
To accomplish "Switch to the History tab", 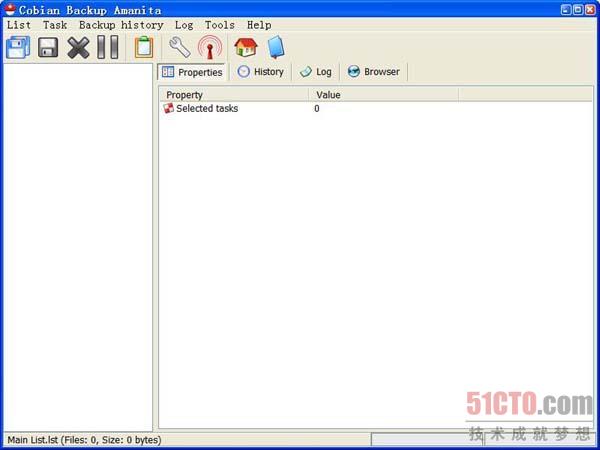I will tap(261, 72).
